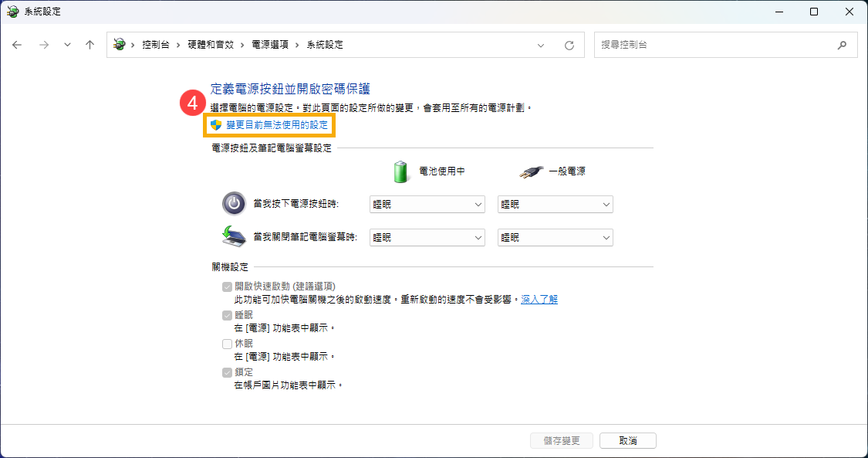This screenshot has width=868, height=458.
Task: Click the control panel icon in address bar
Action: click(x=119, y=45)
